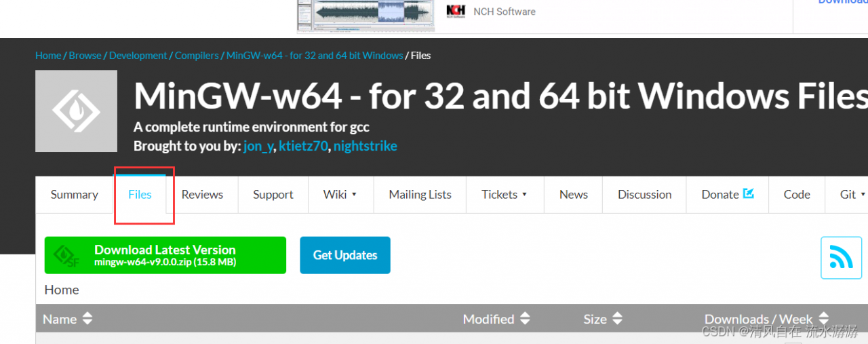Viewport: 868px width, 344px height.
Task: Open the RSS feed icon button
Action: point(841,258)
